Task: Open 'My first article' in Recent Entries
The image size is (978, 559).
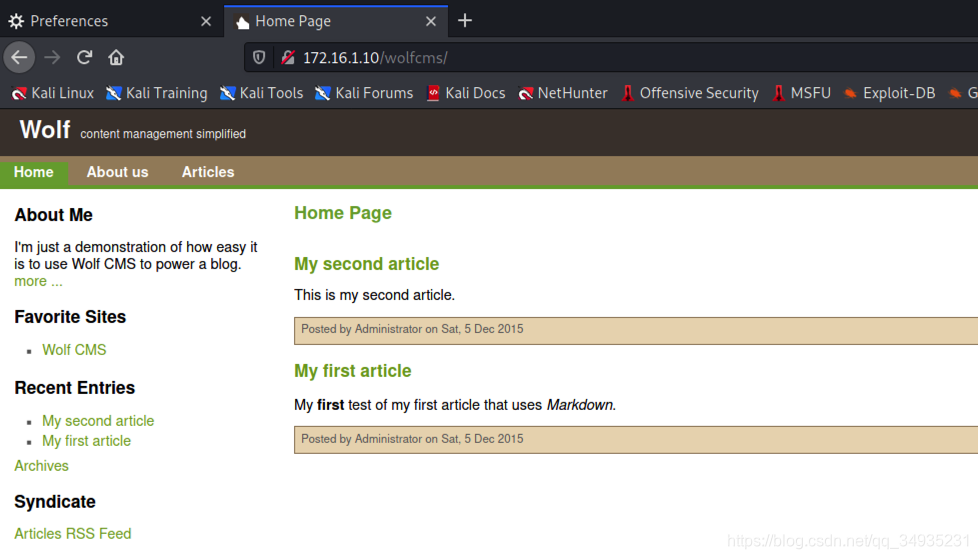Action: 87,441
